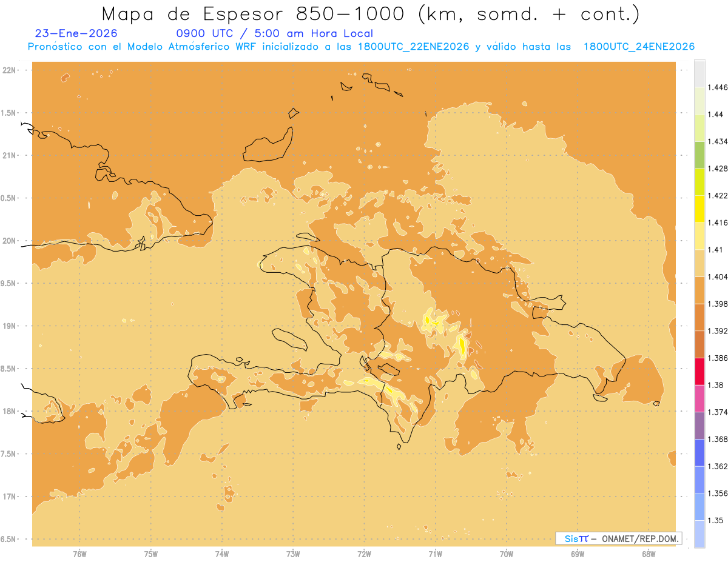
Task: Click colorbar value '1.386'
Action: [718, 358]
